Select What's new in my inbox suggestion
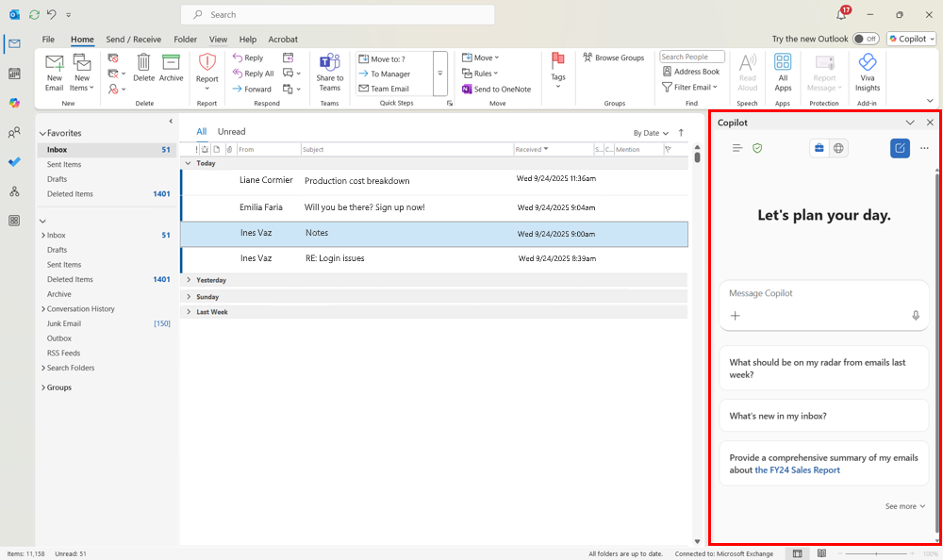The width and height of the screenshot is (943, 560). (824, 416)
